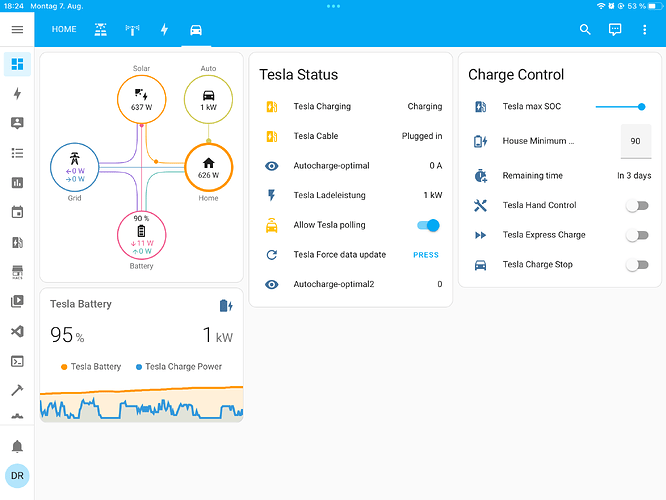Viewport: 666px width, 500px height.
Task: Tap the iPad battery 53 % indicator
Action: click(x=646, y=6)
